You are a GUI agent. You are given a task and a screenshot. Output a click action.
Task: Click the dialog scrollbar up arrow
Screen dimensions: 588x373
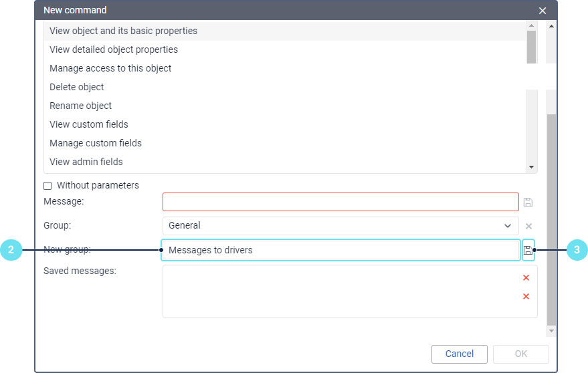551,27
